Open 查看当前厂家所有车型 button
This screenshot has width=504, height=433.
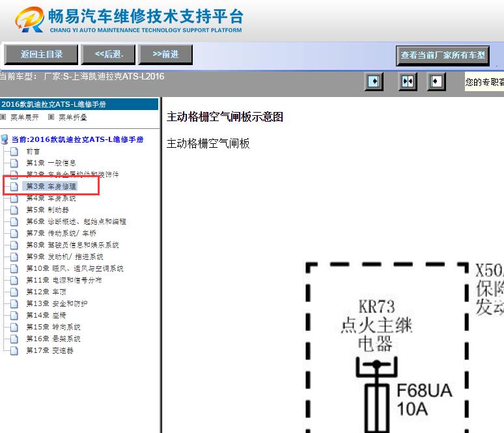point(443,55)
